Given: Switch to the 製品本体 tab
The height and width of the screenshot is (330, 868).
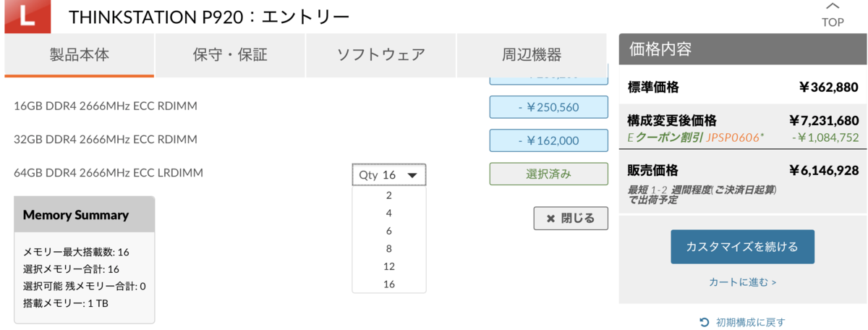Looking at the screenshot, I should pos(79,55).
